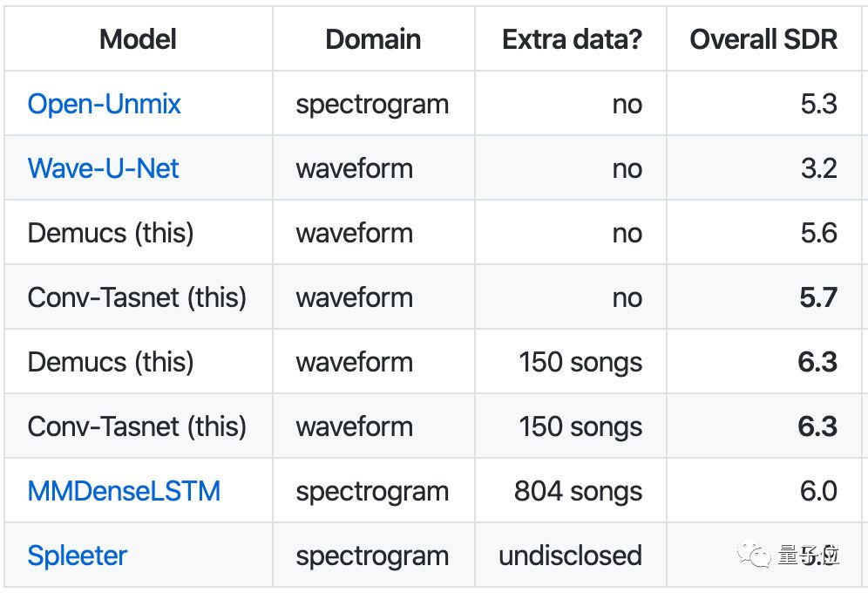This screenshot has width=868, height=593.
Task: Open the Wave-U-Net link
Action: [103, 168]
